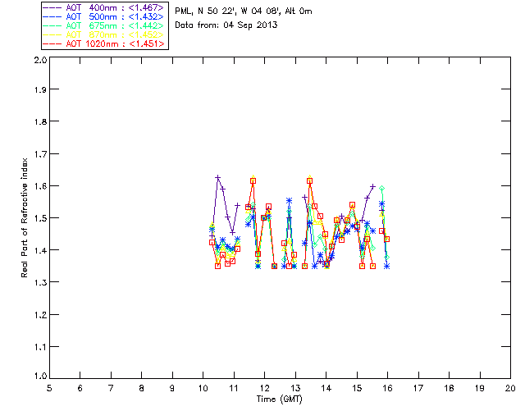Click the 17 hour x-axis label
This screenshot has width=525, height=420.
[x=418, y=388]
